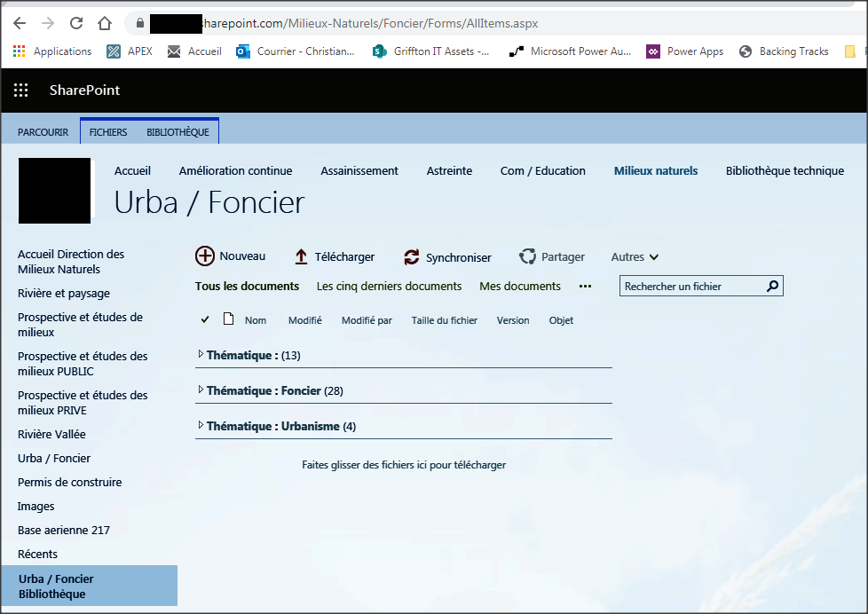The image size is (868, 614).
Task: Open Récents sidebar link
Action: (x=37, y=555)
